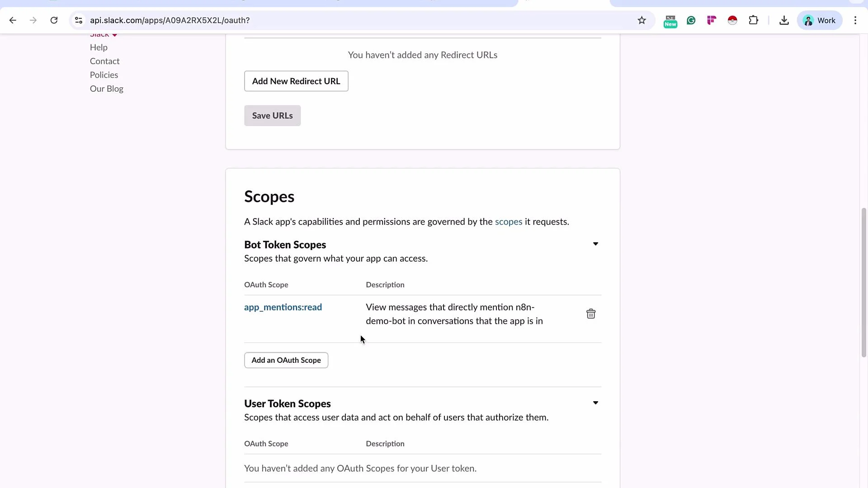Delete the app_mentions:read scope with trash icon
The width and height of the screenshot is (868, 488).
click(x=590, y=314)
